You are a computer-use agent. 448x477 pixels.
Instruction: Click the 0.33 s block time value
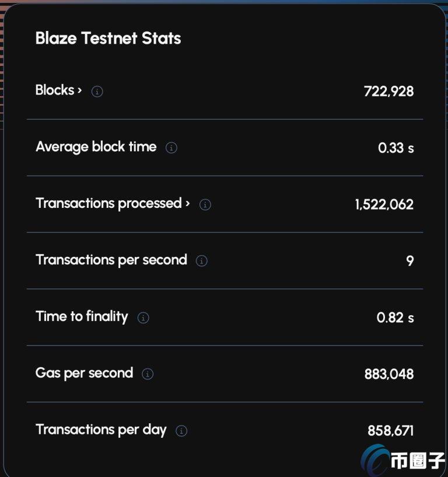click(x=396, y=148)
